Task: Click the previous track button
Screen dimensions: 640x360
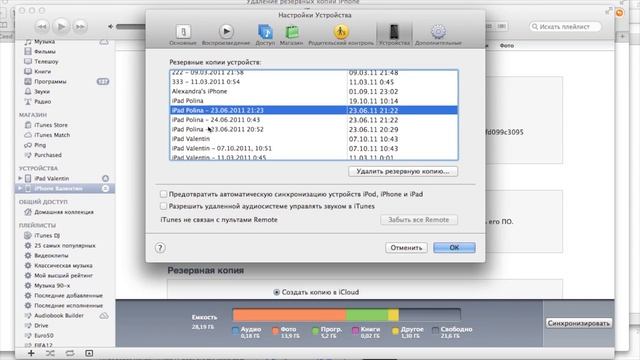Action: click(x=42, y=27)
